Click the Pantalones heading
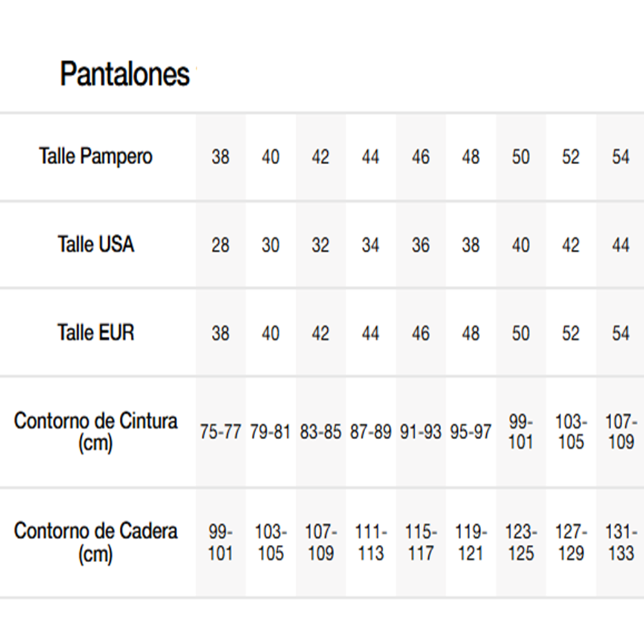 point(125,74)
